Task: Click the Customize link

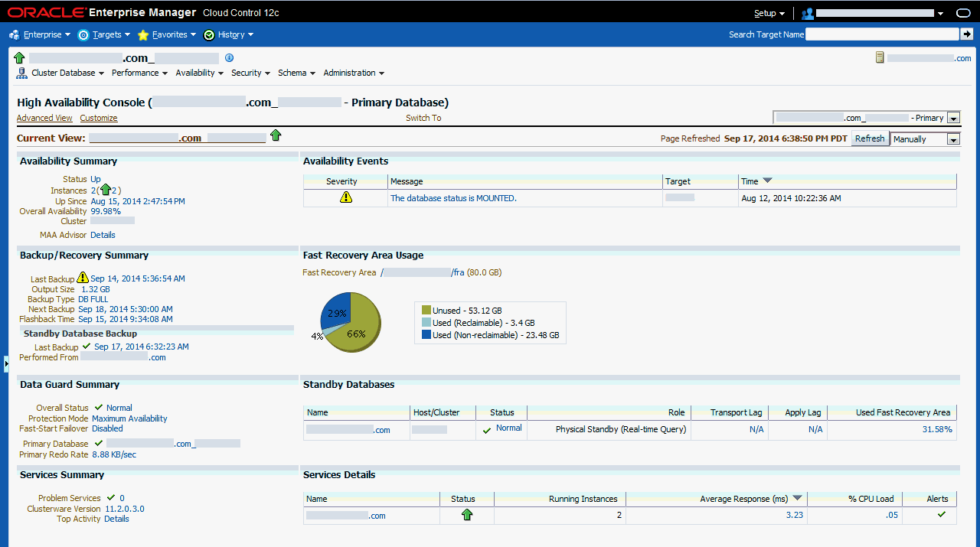Action: (99, 118)
